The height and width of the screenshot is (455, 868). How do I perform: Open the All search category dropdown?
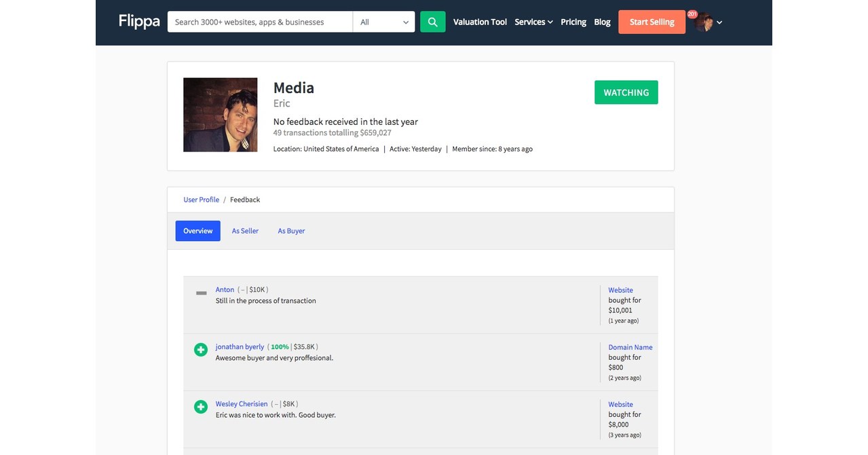click(x=383, y=22)
